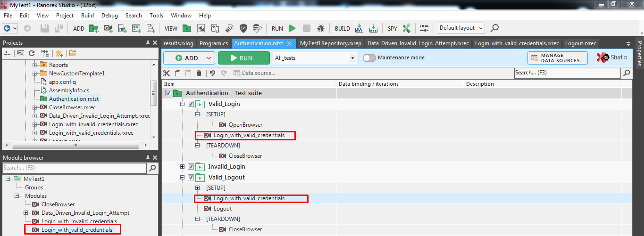644x236 pixels.
Task: Uncheck the Authentication - Test suite checkbox
Action: coord(168,93)
